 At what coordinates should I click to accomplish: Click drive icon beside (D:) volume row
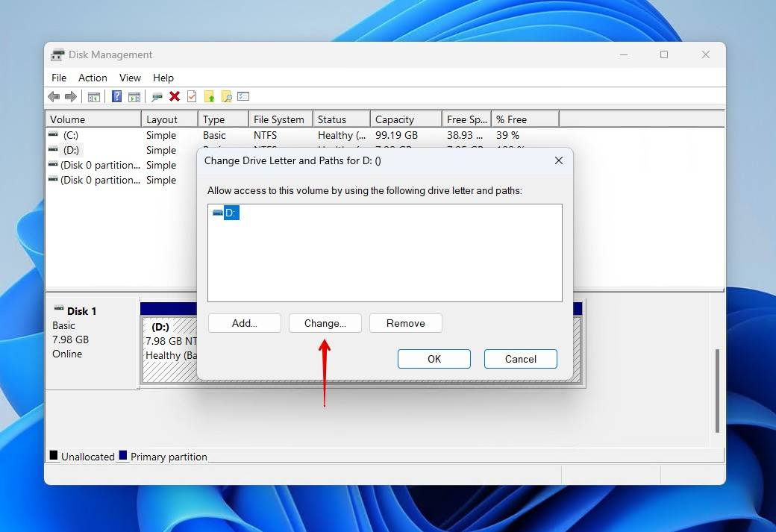(x=53, y=149)
